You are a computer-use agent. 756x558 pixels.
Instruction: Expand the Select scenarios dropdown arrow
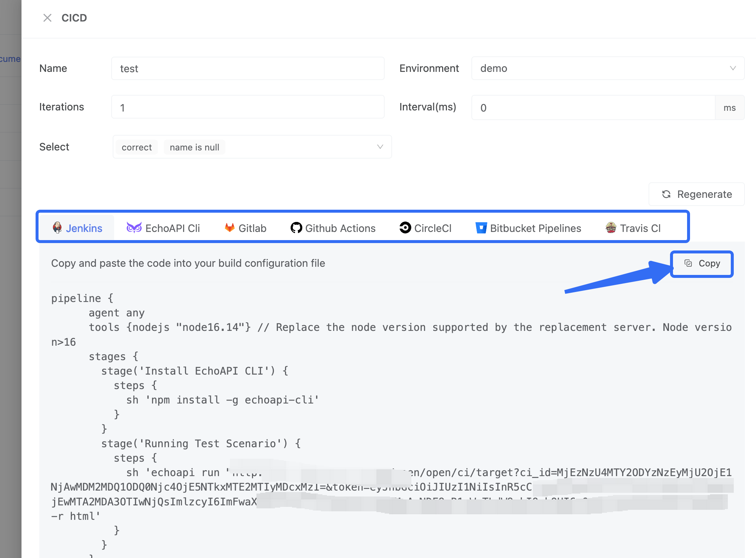(x=380, y=147)
